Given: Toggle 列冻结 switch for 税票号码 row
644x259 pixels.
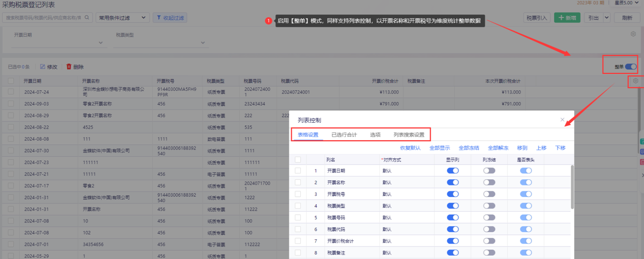Looking at the screenshot, I should coord(489,218).
